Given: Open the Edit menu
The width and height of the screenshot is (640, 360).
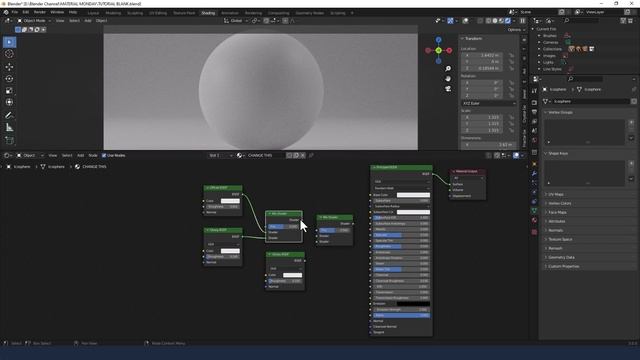Looking at the screenshot, I should point(26,12).
